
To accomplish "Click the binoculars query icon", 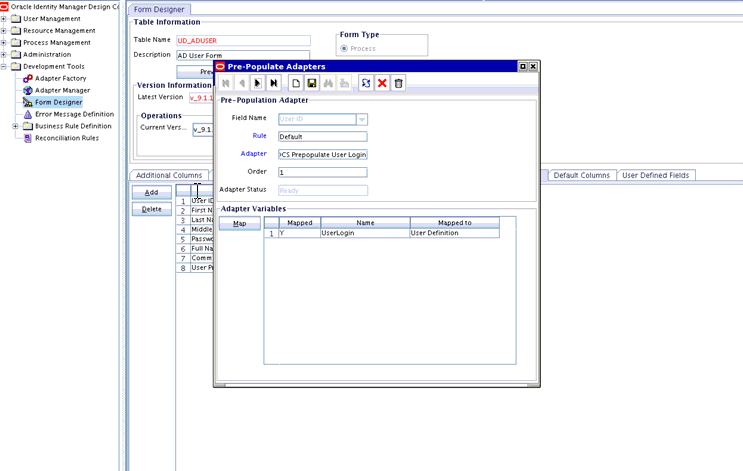I will [x=328, y=83].
